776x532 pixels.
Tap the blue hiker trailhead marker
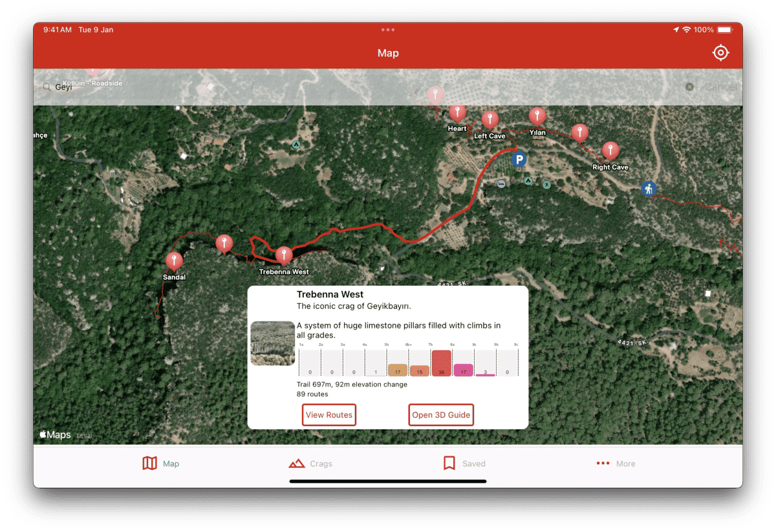coord(648,189)
